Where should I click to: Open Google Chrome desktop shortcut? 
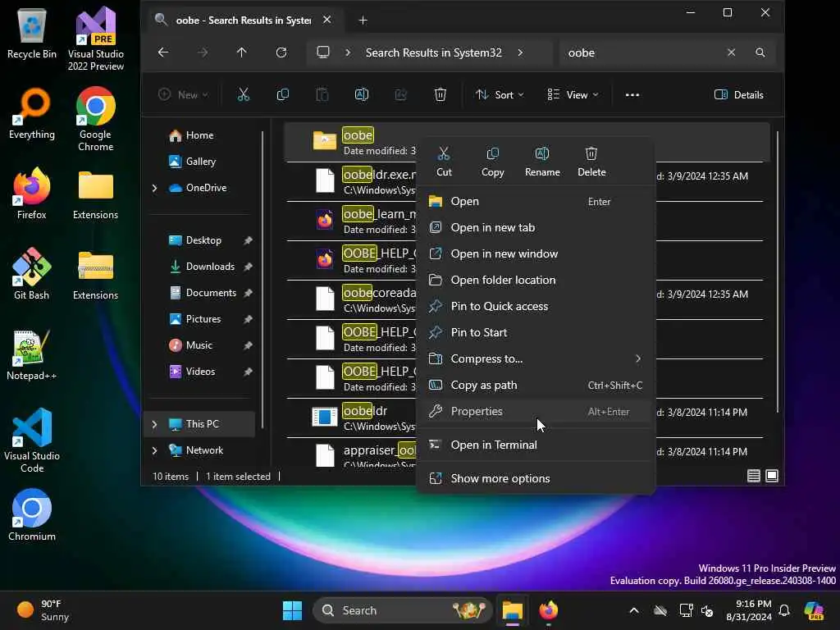(95, 119)
